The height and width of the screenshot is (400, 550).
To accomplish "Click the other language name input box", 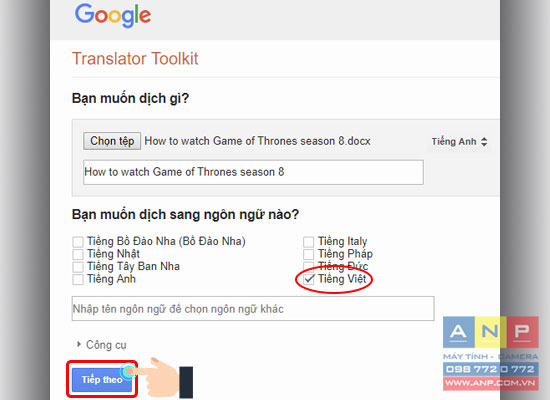I will click(253, 309).
